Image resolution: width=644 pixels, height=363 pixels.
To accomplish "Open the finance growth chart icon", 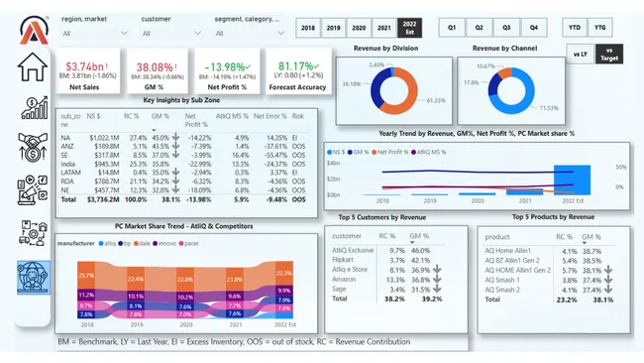I will [34, 108].
